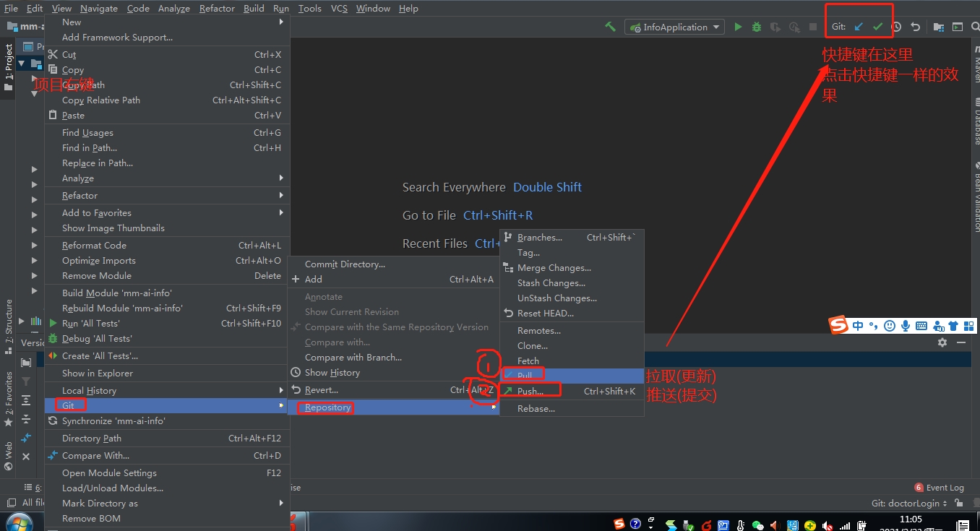Select Reset HEAD... menu item
This screenshot has width=980, height=531.
click(x=572, y=314)
